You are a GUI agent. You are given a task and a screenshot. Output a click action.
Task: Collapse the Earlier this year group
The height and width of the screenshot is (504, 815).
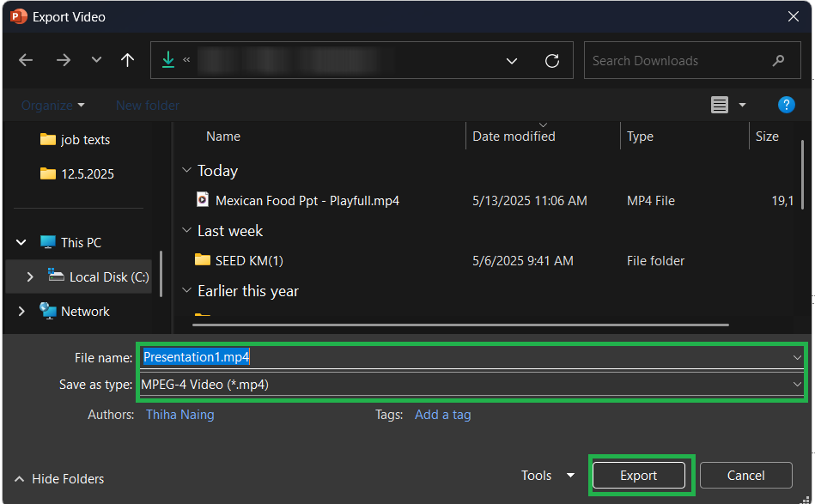186,290
